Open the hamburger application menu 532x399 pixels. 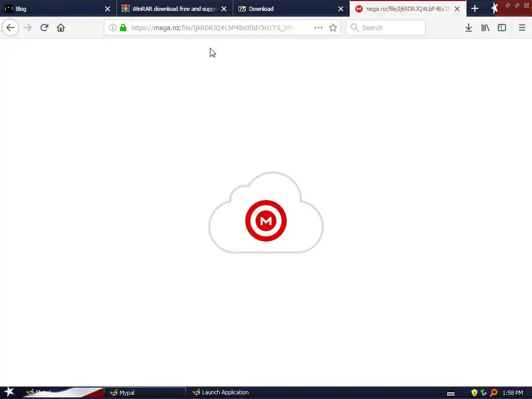pos(522,28)
